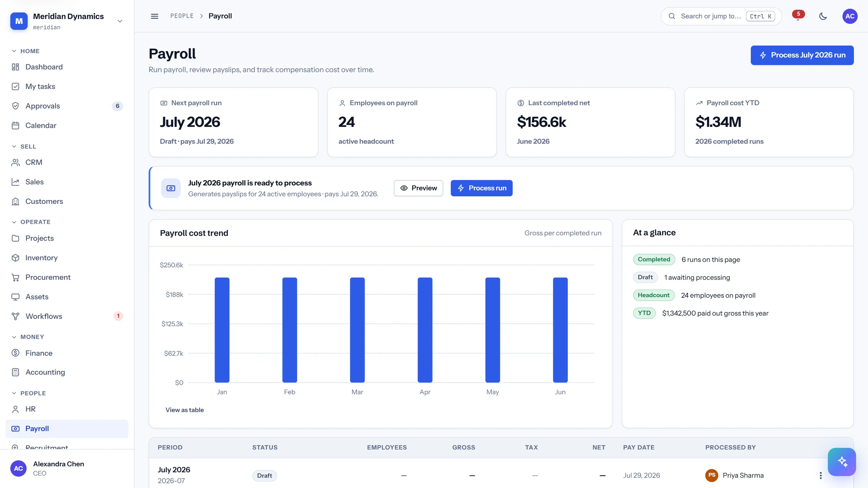Click the Finance dollar icon
This screenshot has height=488, width=868.
coord(15,353)
